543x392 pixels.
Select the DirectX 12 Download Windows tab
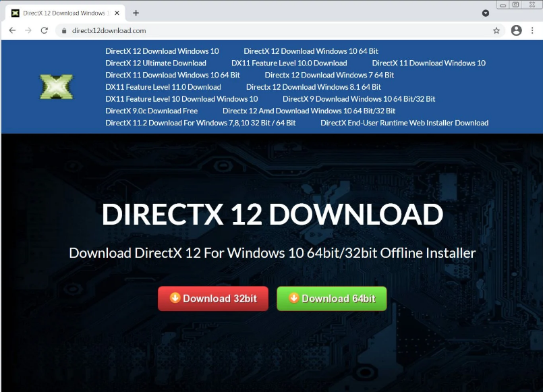(65, 13)
